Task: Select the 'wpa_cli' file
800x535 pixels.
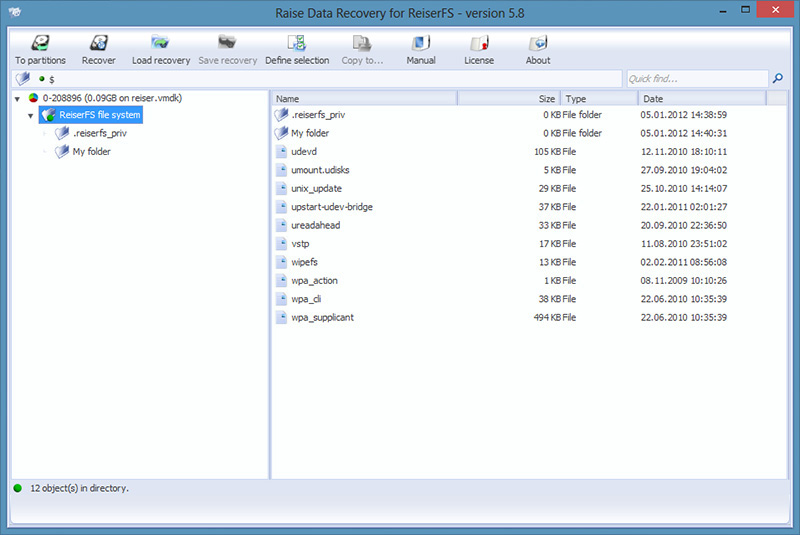Action: click(306, 299)
